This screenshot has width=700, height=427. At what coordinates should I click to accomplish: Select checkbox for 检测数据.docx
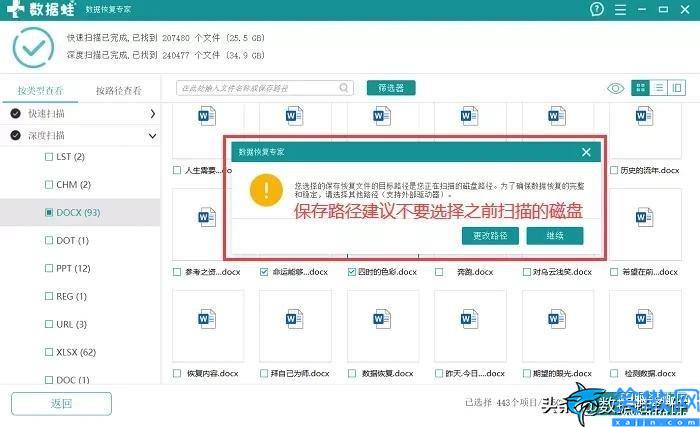(614, 373)
